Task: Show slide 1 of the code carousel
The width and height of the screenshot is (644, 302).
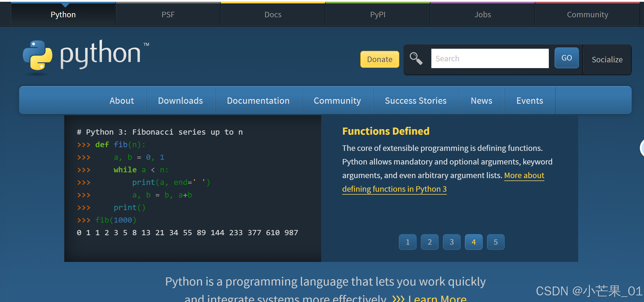Action: [x=408, y=242]
